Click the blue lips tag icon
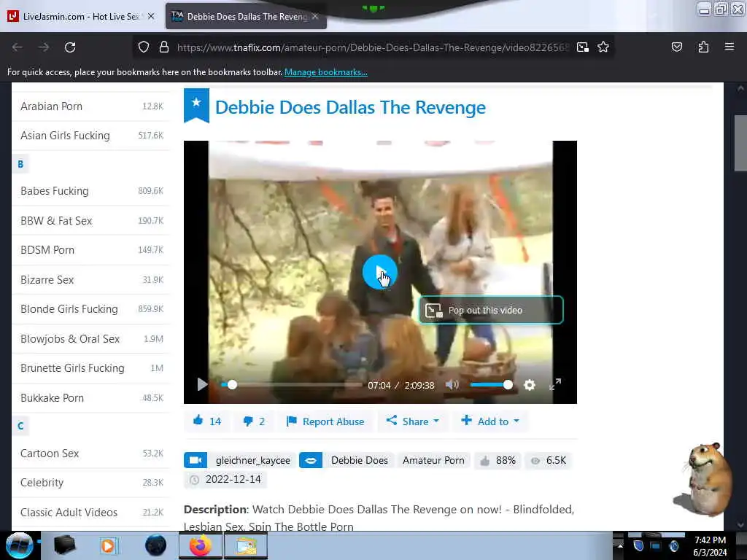Image resolution: width=747 pixels, height=560 pixels. click(311, 461)
